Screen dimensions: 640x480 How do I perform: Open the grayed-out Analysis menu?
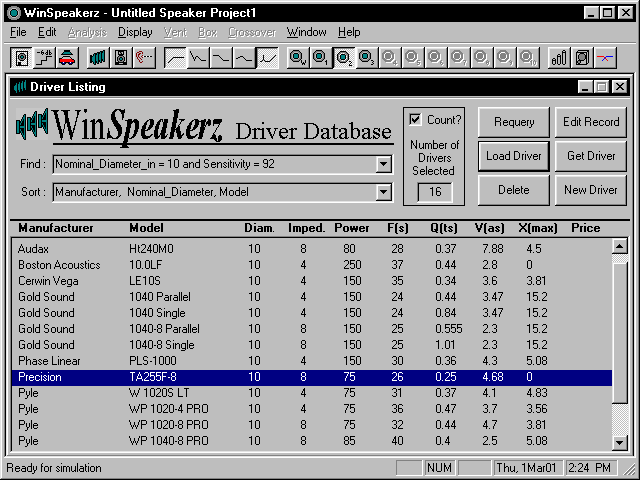tap(87, 32)
